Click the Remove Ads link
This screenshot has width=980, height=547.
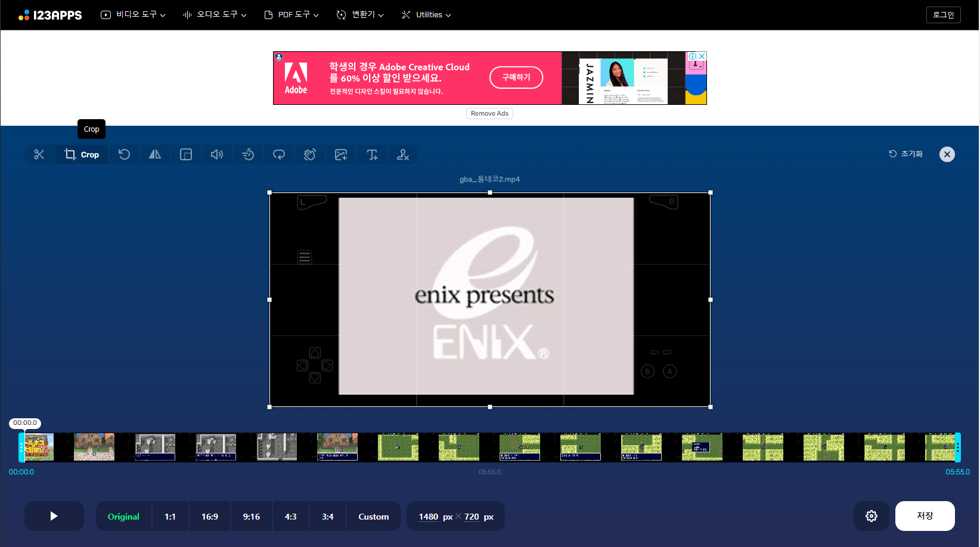(489, 113)
